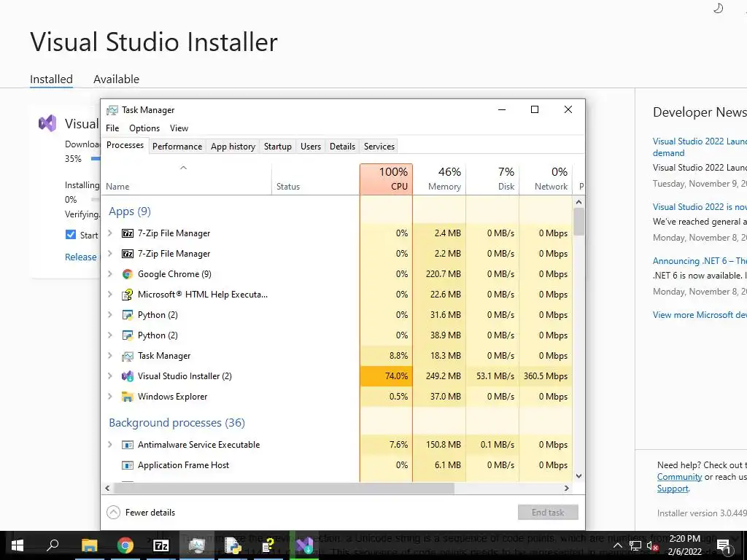
Task: Switch to the Users tab
Action: coord(311,147)
